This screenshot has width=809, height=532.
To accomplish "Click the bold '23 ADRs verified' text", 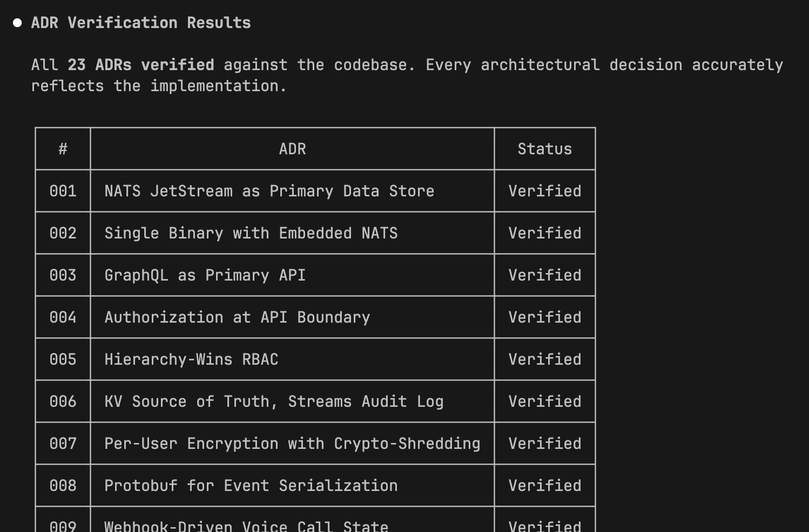I will click(x=141, y=65).
